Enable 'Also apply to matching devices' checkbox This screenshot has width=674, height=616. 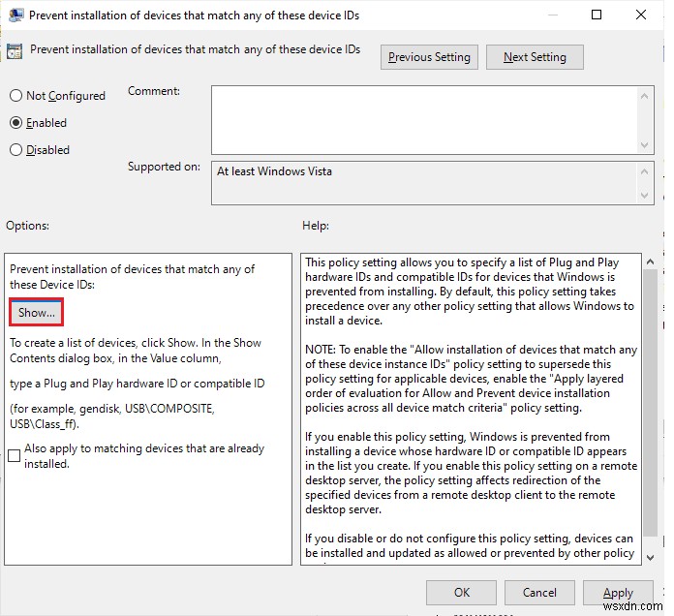(x=15, y=455)
